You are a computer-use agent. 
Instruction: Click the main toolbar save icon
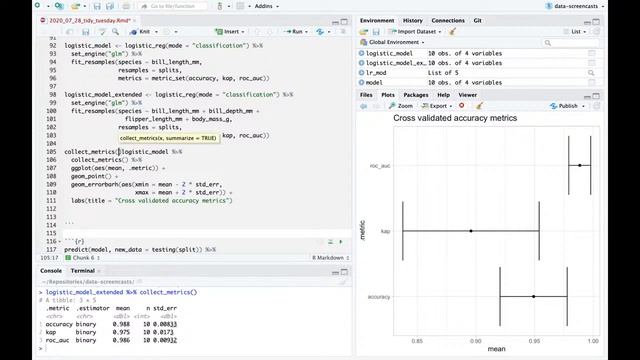click(x=97, y=6)
